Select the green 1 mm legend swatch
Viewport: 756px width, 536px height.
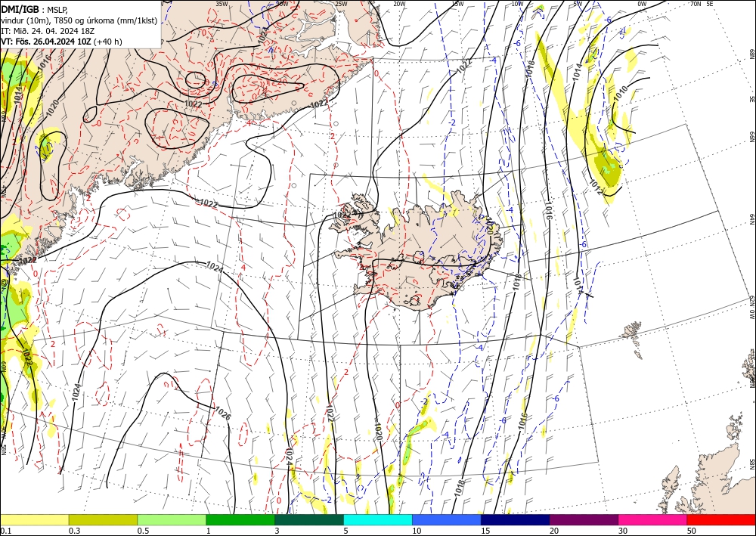240,519
